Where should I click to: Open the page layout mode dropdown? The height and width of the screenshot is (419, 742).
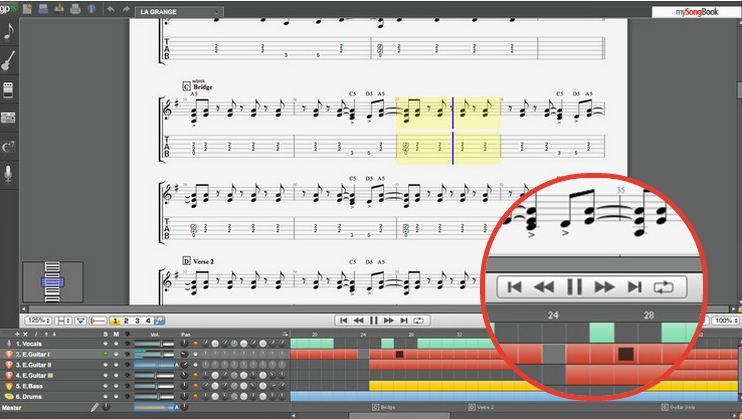(63, 321)
